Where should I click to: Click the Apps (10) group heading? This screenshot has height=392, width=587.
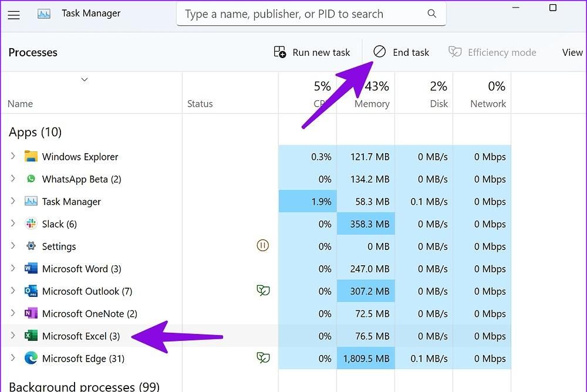click(35, 132)
